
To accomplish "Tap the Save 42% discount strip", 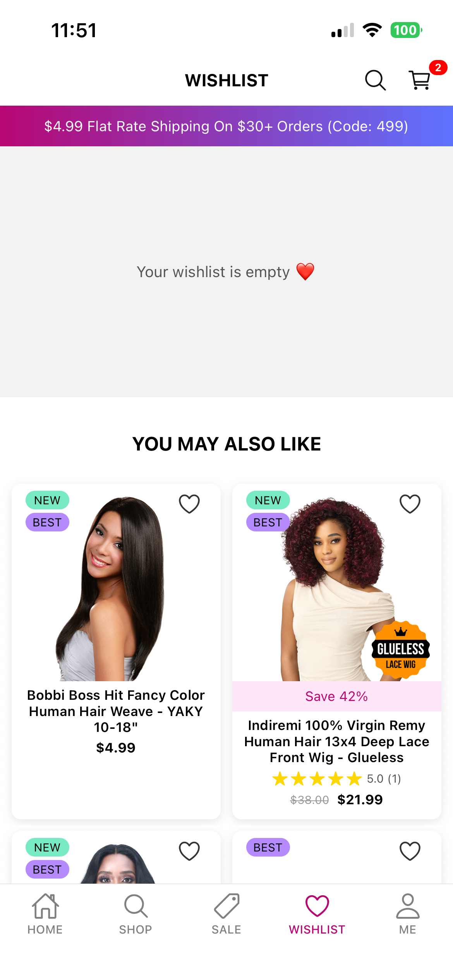I will tap(336, 696).
